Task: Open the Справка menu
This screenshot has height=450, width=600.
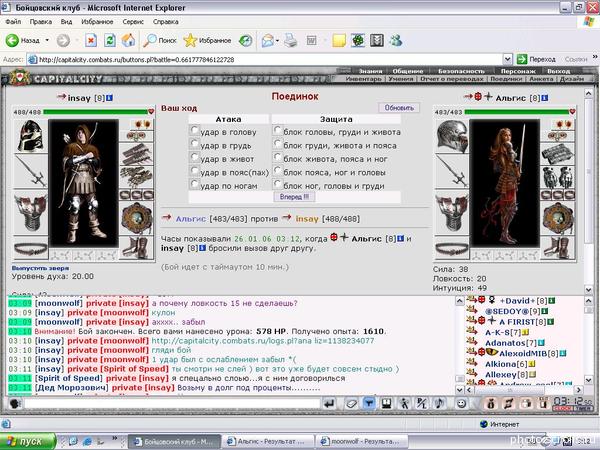Action: pyautogui.click(x=166, y=21)
